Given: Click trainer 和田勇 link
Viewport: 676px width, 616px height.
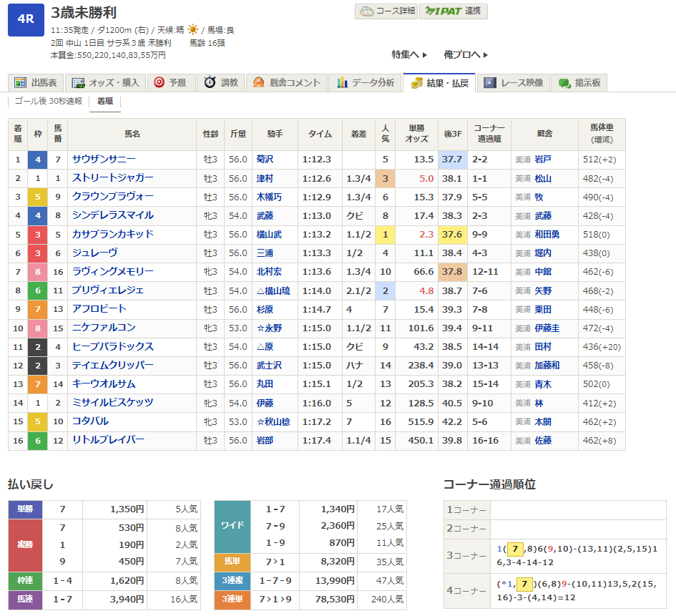Looking at the screenshot, I should tap(547, 235).
